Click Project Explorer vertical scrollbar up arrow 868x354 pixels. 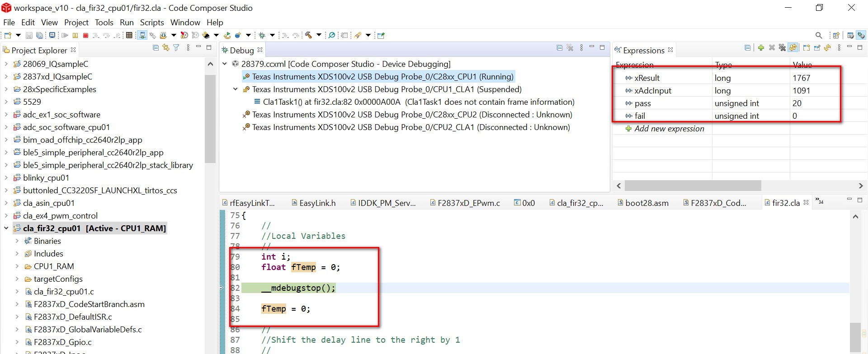(x=210, y=65)
